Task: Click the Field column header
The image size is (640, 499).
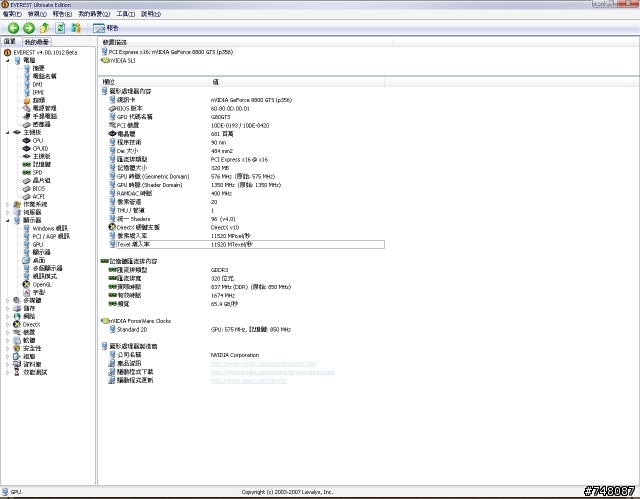Action: pos(153,82)
